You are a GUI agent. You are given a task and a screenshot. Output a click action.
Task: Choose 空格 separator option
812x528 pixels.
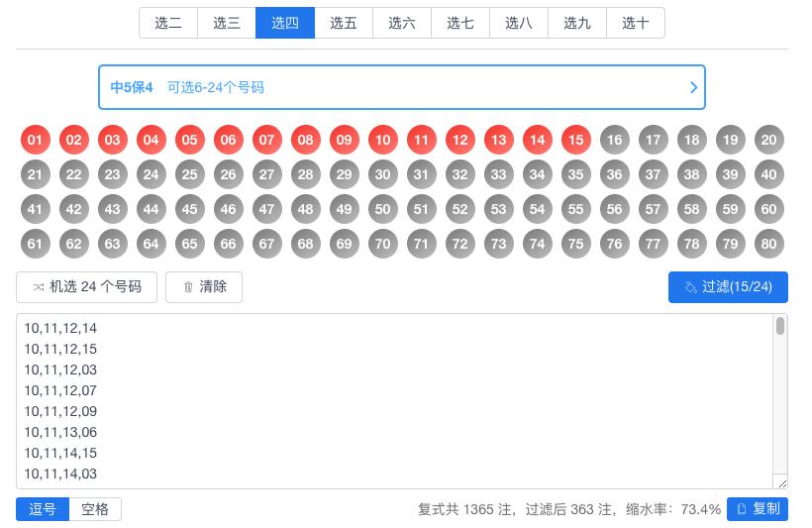click(x=95, y=509)
